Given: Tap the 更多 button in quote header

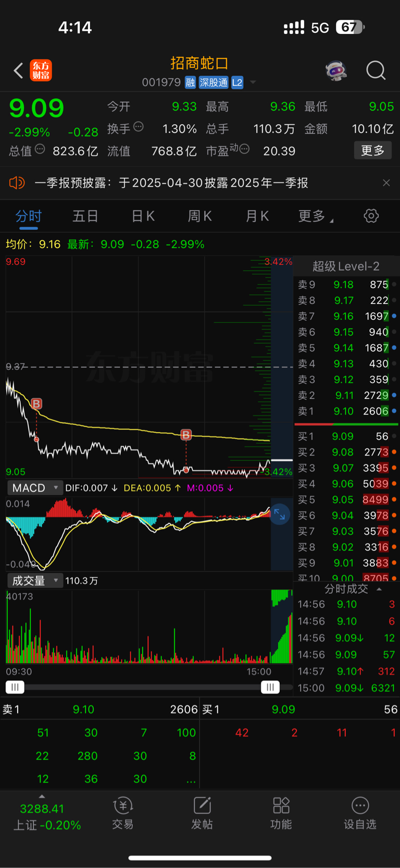Looking at the screenshot, I should coord(373,150).
